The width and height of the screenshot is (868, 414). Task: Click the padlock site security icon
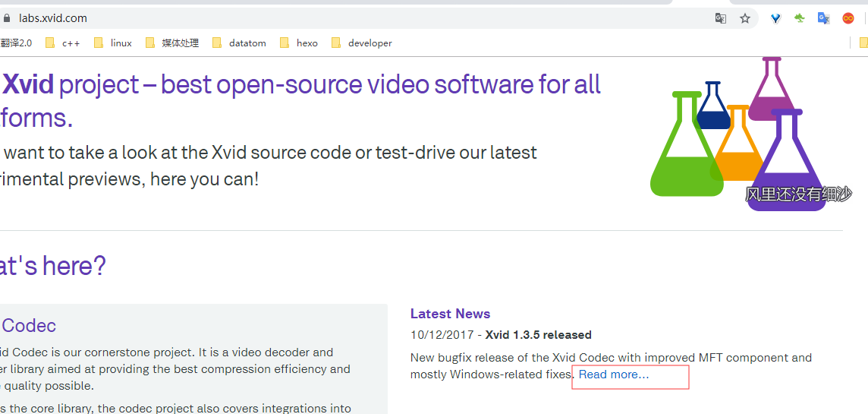[x=7, y=18]
